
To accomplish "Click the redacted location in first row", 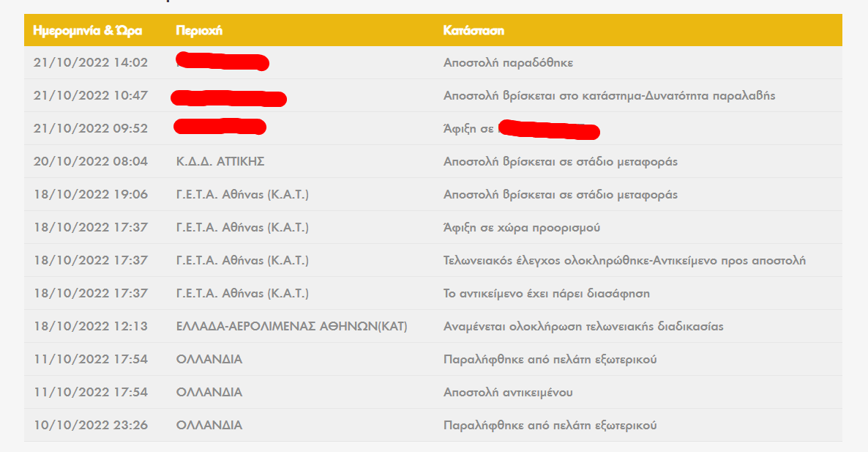I will pyautogui.click(x=222, y=62).
